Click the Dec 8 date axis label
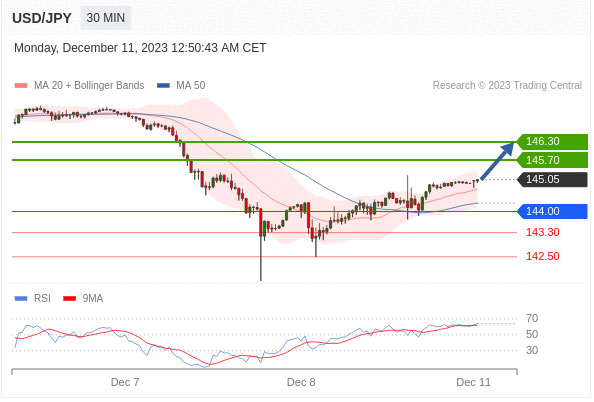This screenshot has width=594, height=402. tap(301, 382)
